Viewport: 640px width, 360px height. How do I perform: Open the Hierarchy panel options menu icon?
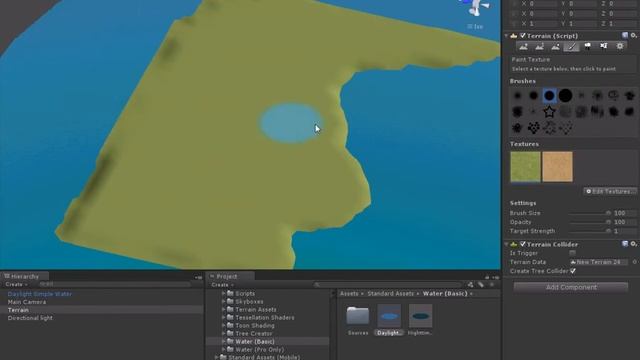point(198,277)
